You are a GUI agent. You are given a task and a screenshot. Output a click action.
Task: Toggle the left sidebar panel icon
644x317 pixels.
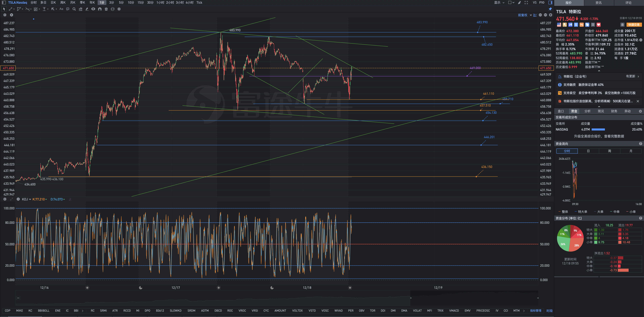pos(4,2)
